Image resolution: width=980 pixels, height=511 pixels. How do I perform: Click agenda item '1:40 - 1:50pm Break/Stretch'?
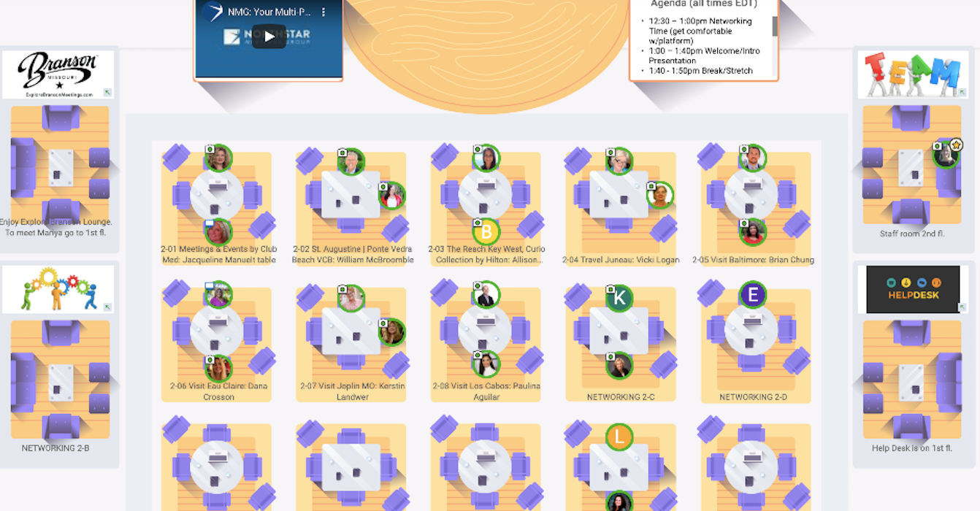(x=700, y=71)
